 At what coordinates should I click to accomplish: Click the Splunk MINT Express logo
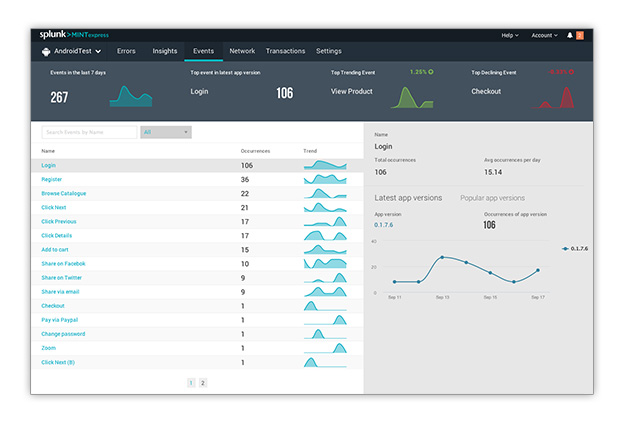[x=74, y=35]
